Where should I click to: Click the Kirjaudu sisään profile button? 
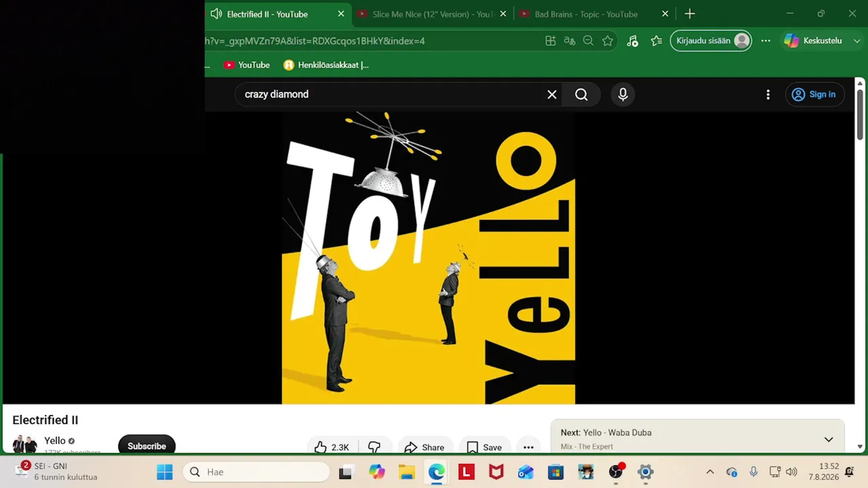711,41
